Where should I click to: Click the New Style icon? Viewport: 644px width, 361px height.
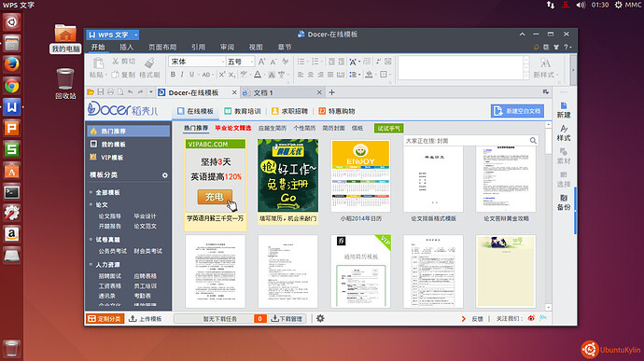point(545,63)
